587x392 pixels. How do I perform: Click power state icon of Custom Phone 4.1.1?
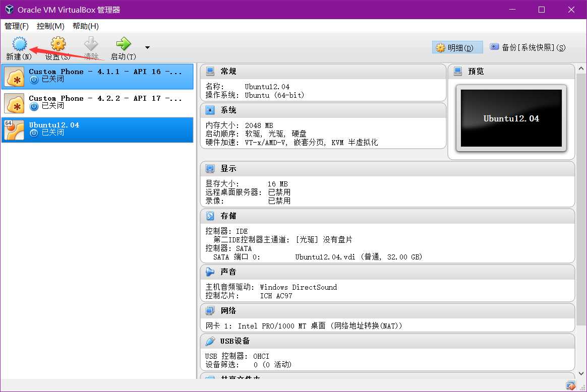coord(34,80)
